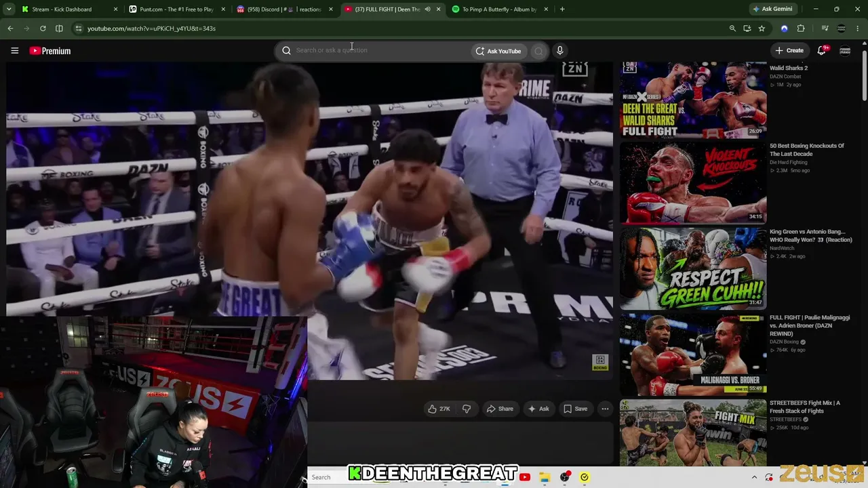The height and width of the screenshot is (488, 868).
Task: Close the Kick Dashboard tab
Action: [115, 9]
